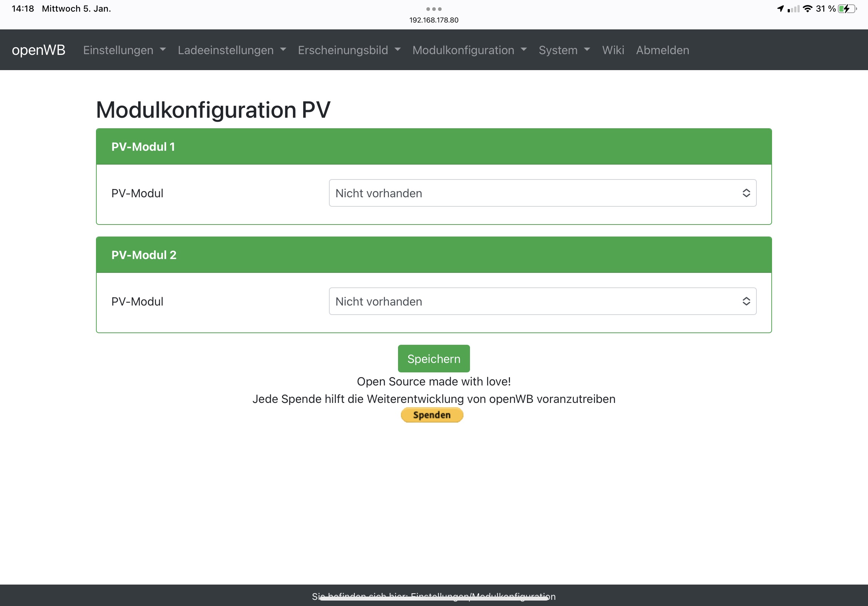
Task: Open the Erscheinungsbild menu
Action: 349,50
